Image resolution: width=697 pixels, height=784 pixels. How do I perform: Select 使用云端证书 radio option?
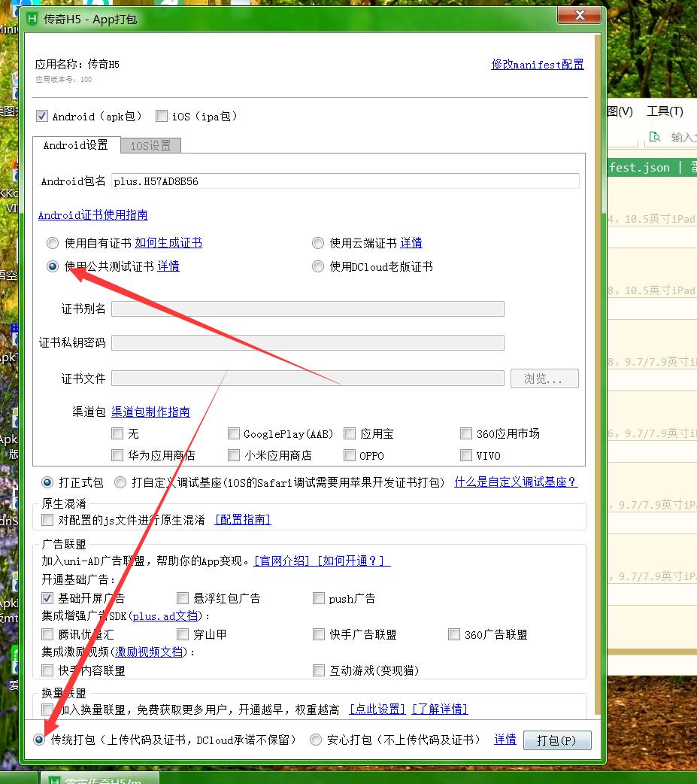tap(318, 243)
